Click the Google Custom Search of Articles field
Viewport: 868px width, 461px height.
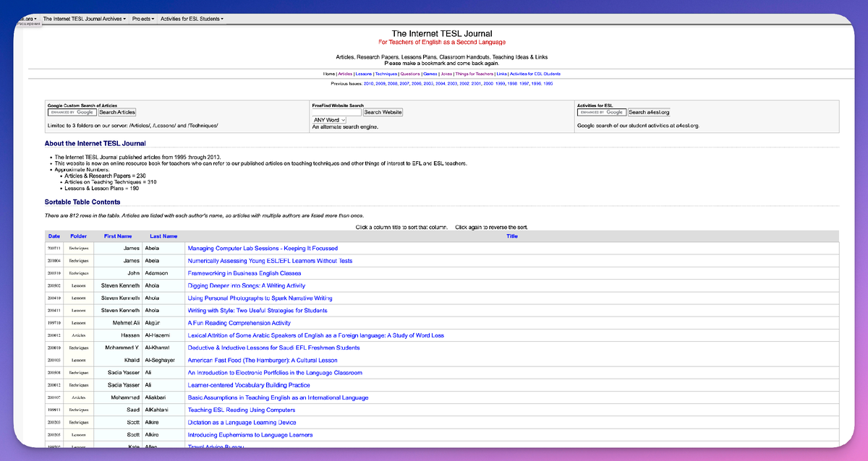[x=72, y=112]
